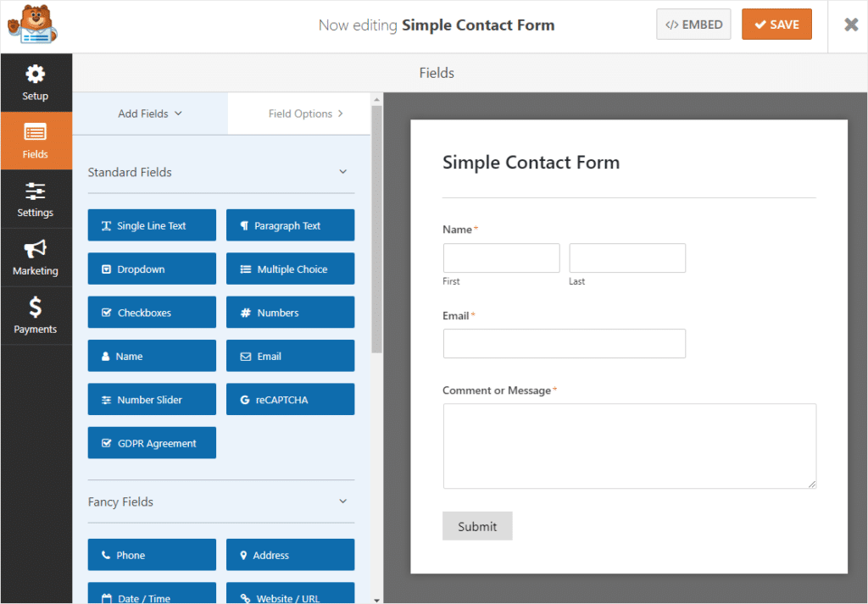Open the Marketing panel icon
The width and height of the screenshot is (868, 604).
pyautogui.click(x=36, y=257)
